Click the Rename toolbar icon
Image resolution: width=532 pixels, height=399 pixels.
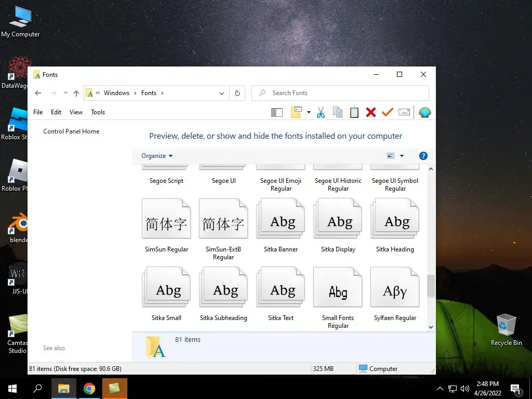pyautogui.click(x=404, y=112)
